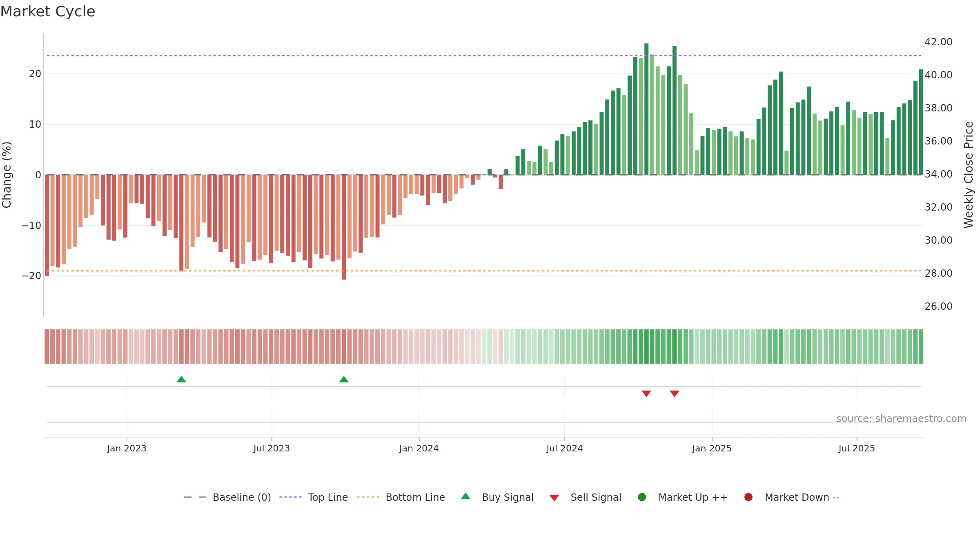Click the green Market Up circle in the legend
980x551 pixels.
tap(642, 497)
